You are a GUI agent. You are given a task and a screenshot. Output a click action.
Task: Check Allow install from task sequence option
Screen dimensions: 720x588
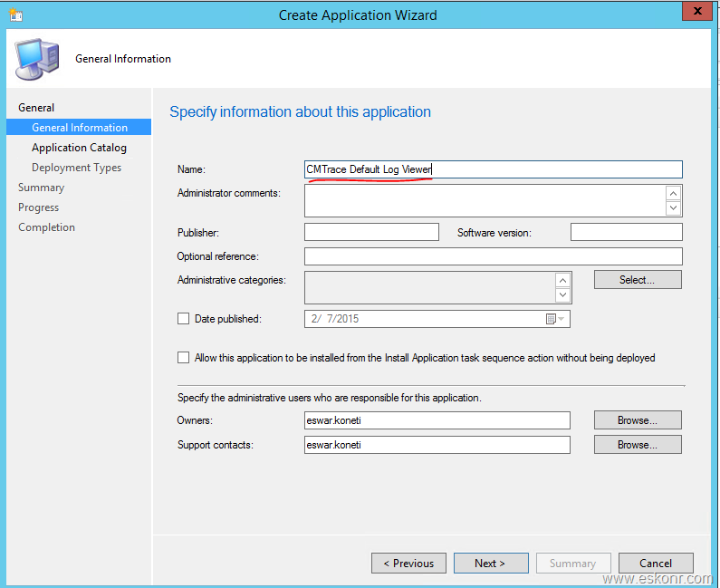point(184,358)
